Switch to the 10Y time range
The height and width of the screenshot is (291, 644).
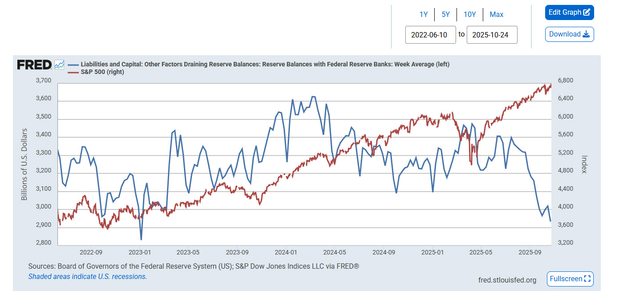(469, 14)
